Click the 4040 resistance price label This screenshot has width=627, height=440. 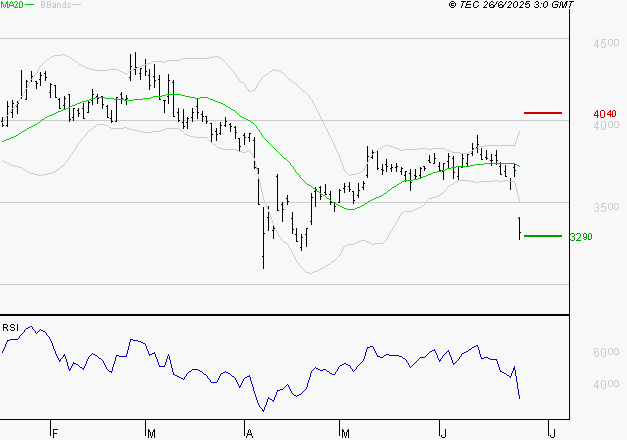pos(579,114)
